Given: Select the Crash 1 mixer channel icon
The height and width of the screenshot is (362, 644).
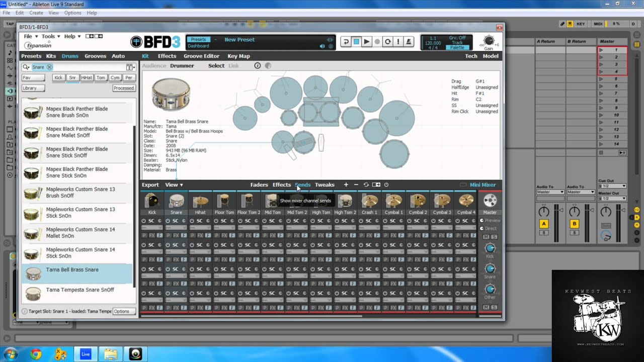Looking at the screenshot, I should 369,201.
